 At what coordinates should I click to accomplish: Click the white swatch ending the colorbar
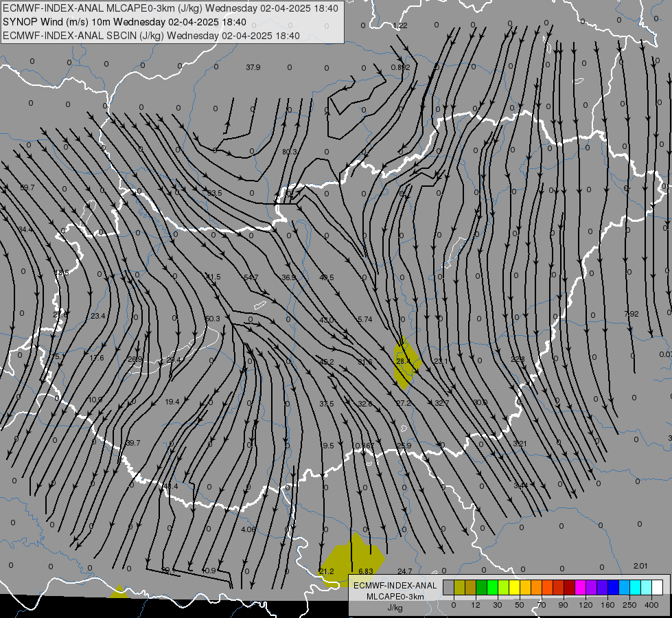[657, 588]
